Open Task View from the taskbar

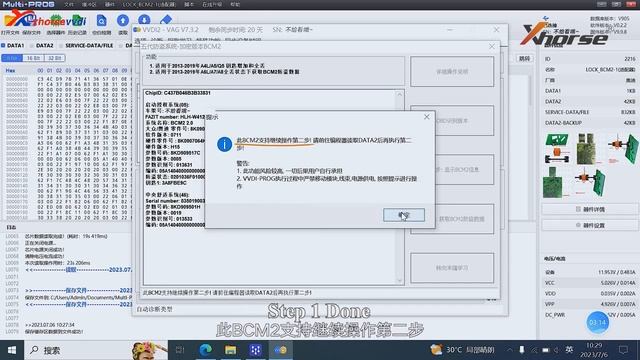click(180, 350)
